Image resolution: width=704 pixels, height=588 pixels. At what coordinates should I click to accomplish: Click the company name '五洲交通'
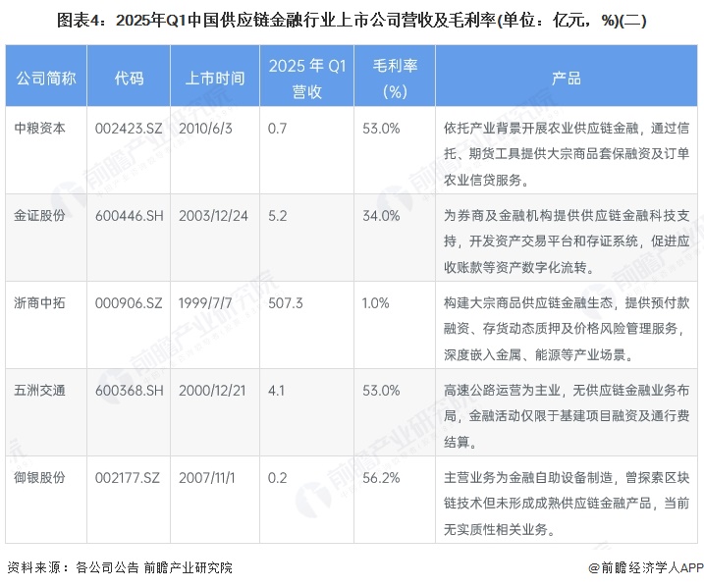(x=40, y=390)
